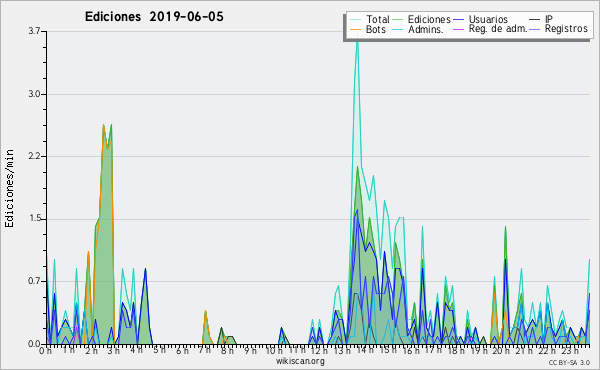Screen dimensions: 600x370
Task: Click the x-axis label '2 h'
Action: [91, 350]
